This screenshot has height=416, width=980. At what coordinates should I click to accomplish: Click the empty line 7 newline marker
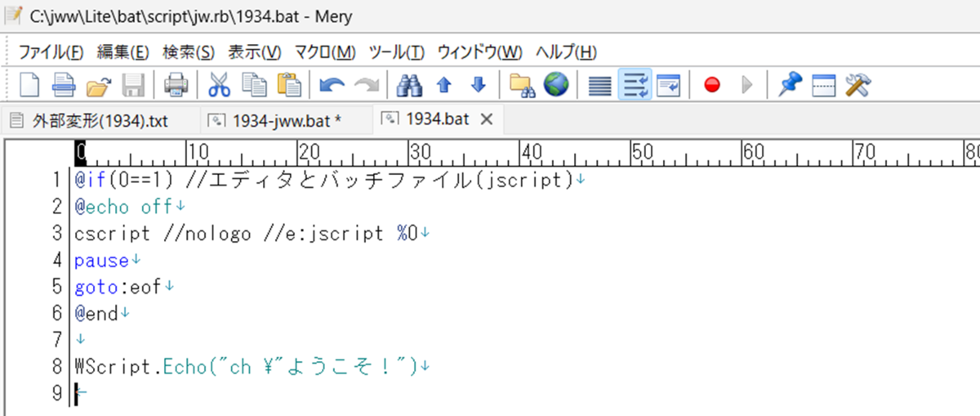tap(79, 340)
